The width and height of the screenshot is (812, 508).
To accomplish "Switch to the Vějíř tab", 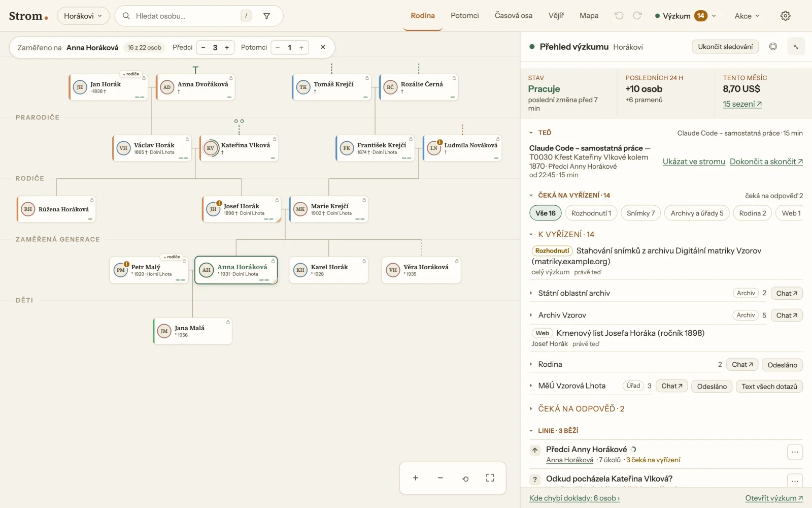I will 556,16.
